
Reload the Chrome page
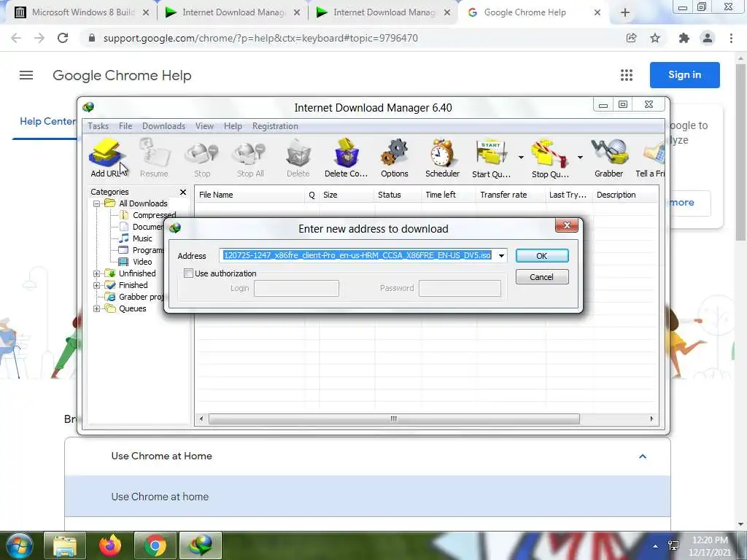click(x=63, y=38)
